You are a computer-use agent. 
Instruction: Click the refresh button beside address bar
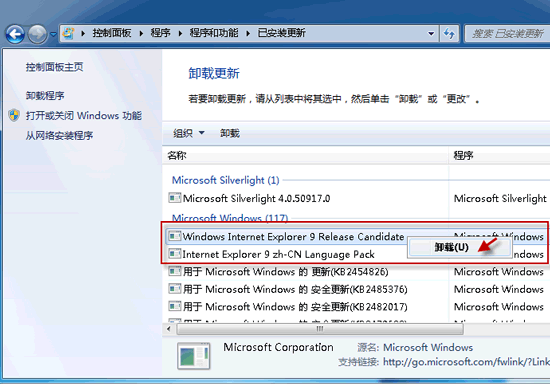tap(449, 34)
